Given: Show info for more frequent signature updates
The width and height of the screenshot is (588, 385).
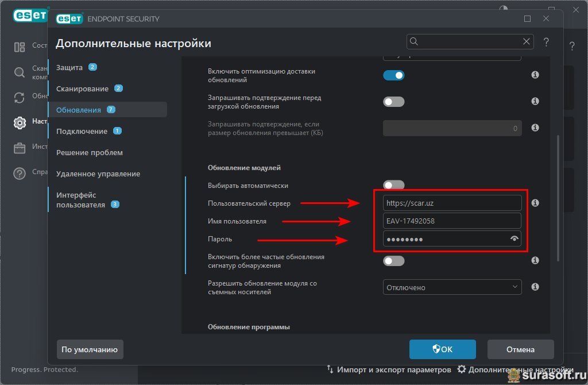Looking at the screenshot, I should point(535,260).
